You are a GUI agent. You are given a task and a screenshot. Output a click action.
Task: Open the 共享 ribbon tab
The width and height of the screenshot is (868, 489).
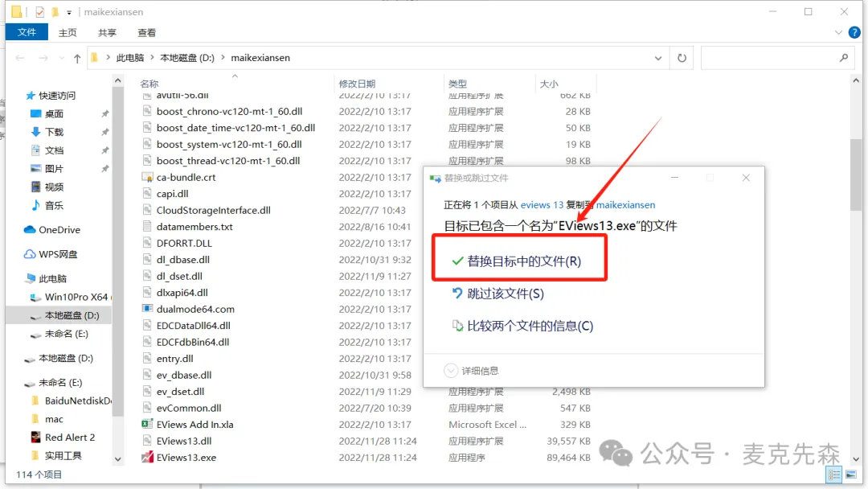point(107,33)
